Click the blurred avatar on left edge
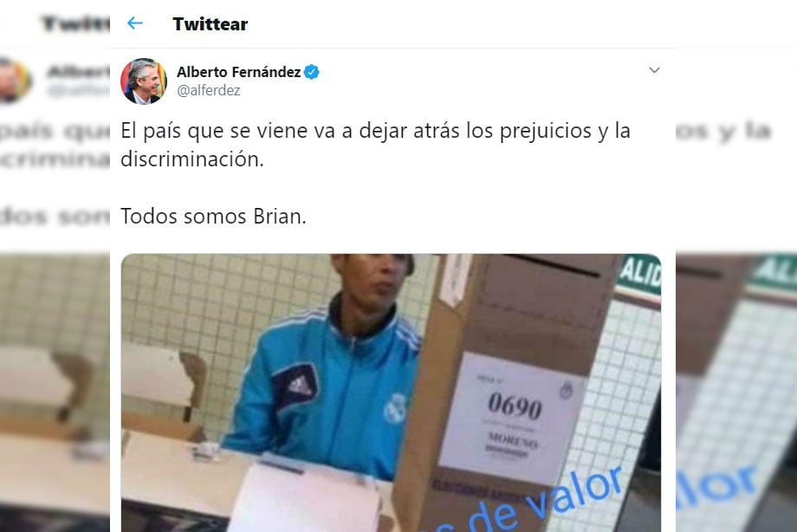The width and height of the screenshot is (797, 532). [16, 81]
